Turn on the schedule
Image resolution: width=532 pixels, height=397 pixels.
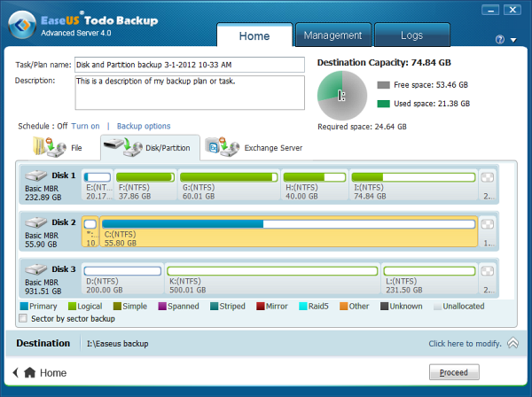coord(85,126)
